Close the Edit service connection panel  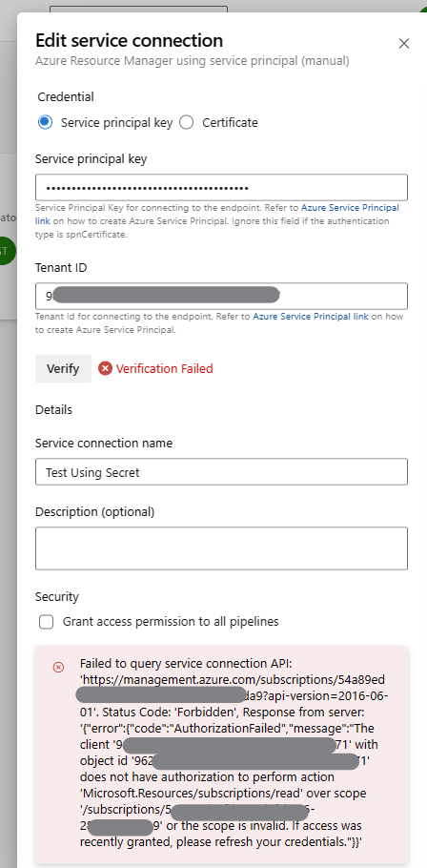(404, 44)
